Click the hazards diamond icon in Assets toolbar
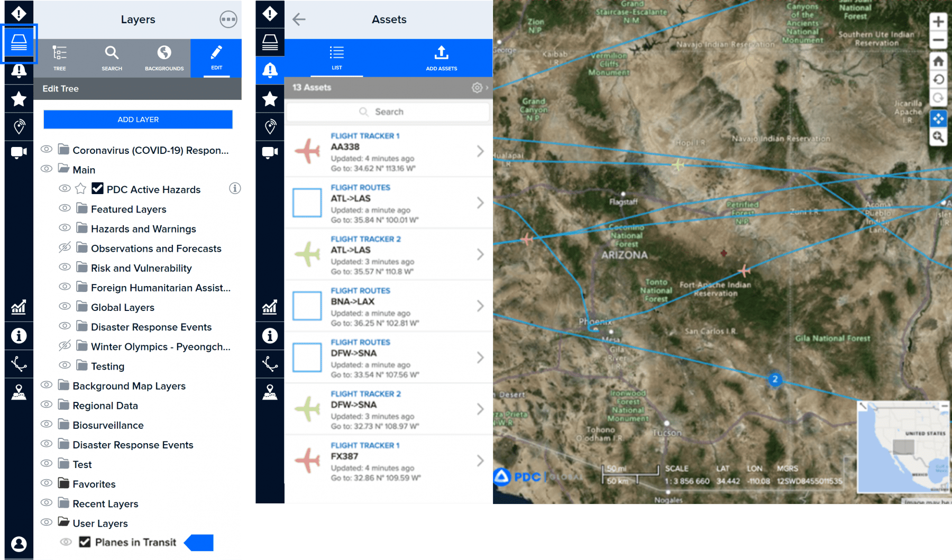This screenshot has width=952, height=560. tap(270, 14)
